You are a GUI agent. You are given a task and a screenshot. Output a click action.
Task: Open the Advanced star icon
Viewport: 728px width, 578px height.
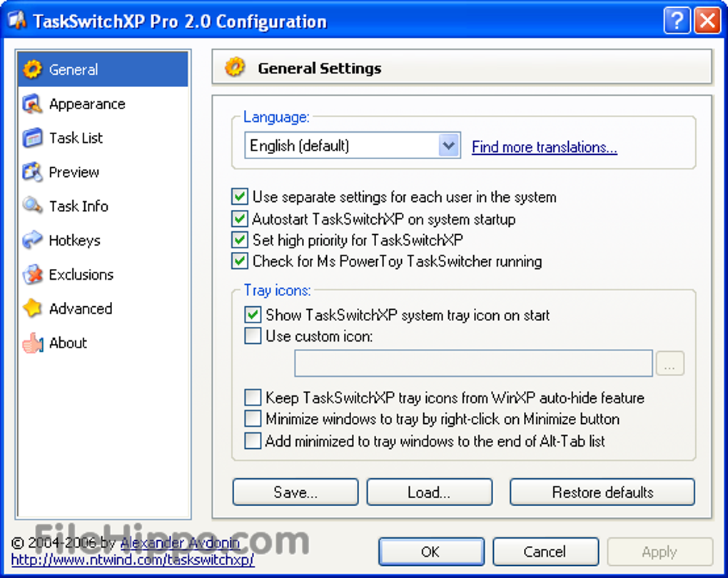(33, 309)
